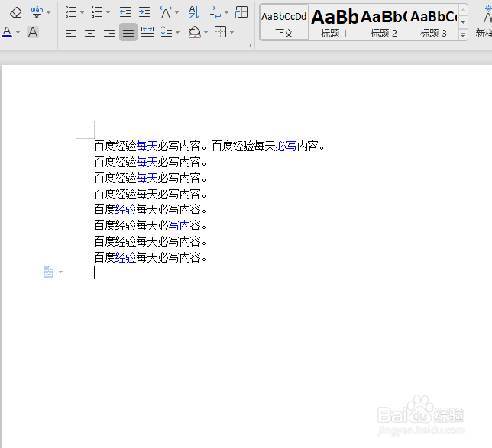Align the paragraph to the left
492x448 pixels.
click(71, 32)
